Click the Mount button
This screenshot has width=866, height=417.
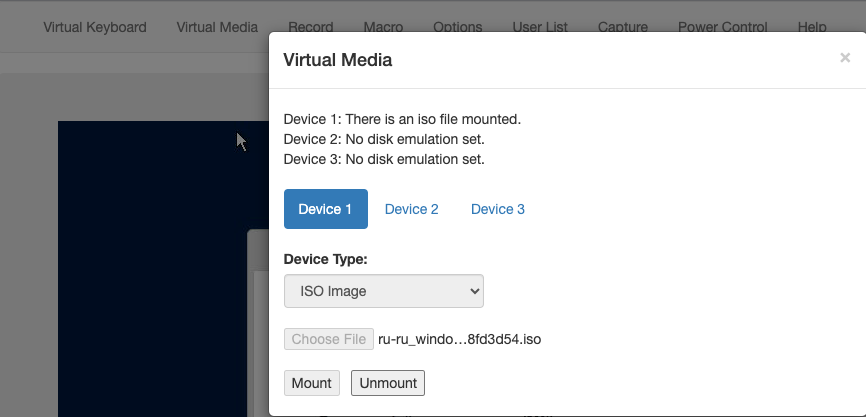pyautogui.click(x=311, y=383)
